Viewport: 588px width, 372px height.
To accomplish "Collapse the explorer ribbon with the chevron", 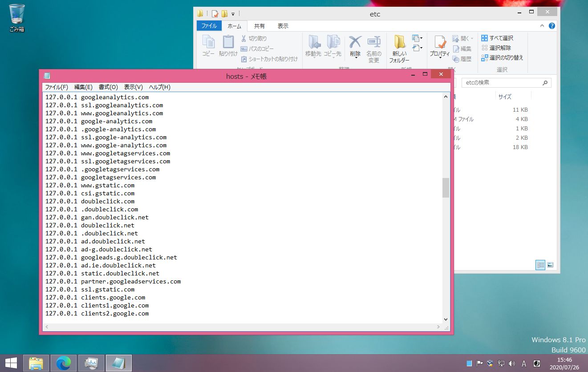I will coord(543,26).
